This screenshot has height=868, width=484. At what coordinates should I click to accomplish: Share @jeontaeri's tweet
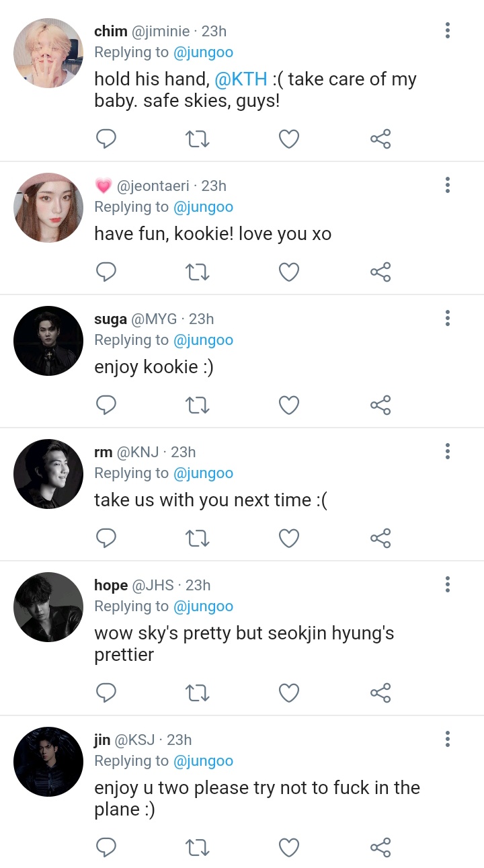(x=380, y=272)
